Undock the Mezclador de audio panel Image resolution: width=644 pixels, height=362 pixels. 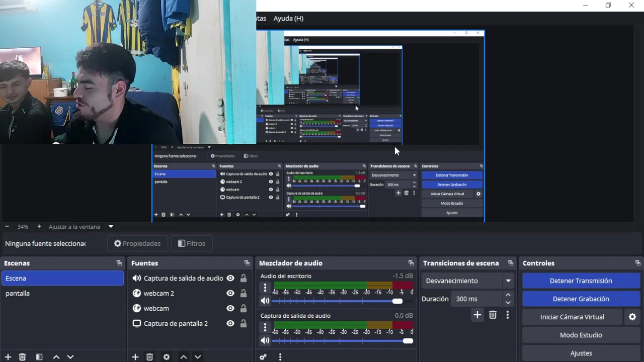click(x=411, y=263)
